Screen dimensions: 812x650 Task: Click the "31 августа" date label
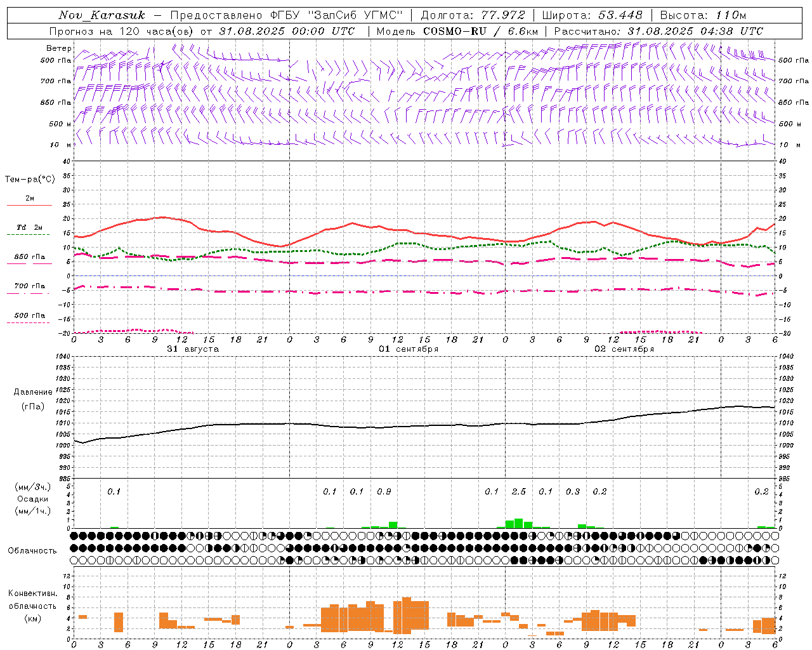tap(193, 349)
